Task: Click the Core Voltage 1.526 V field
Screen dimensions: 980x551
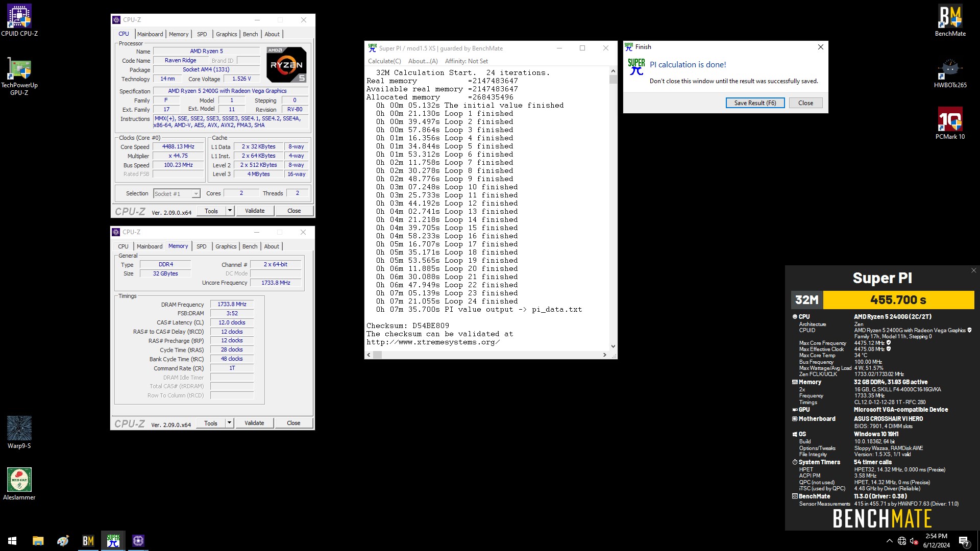Action: (x=241, y=79)
